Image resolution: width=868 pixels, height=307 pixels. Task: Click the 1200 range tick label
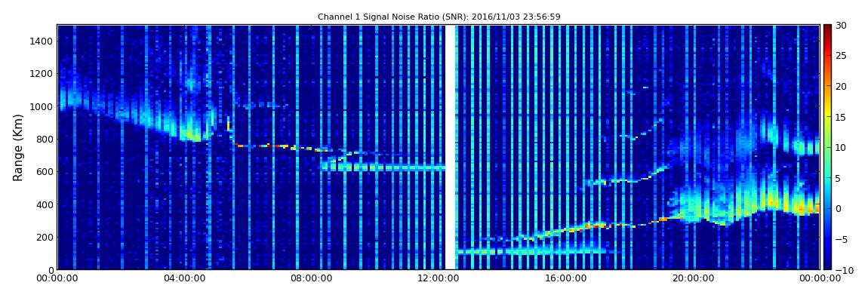coord(41,74)
